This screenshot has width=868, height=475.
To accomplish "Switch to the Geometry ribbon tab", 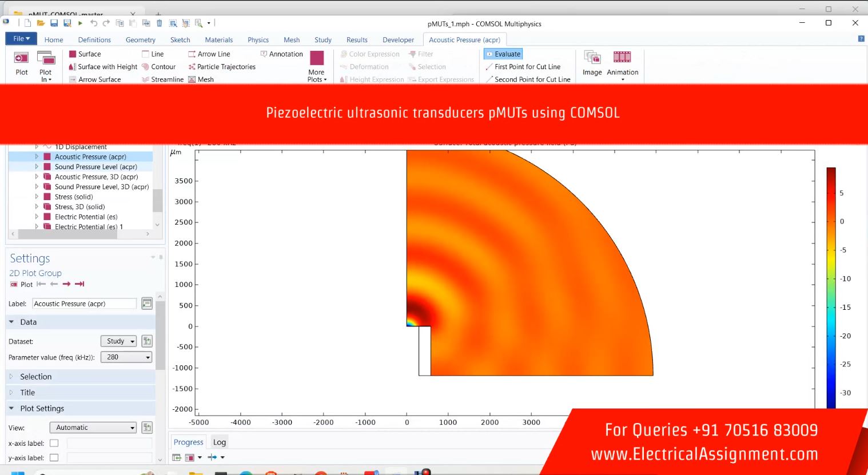I will tap(141, 40).
